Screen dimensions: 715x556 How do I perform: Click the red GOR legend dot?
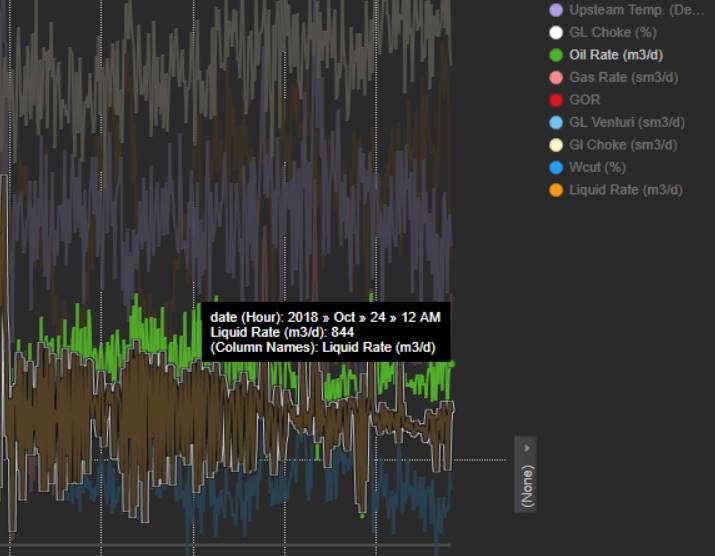[556, 100]
